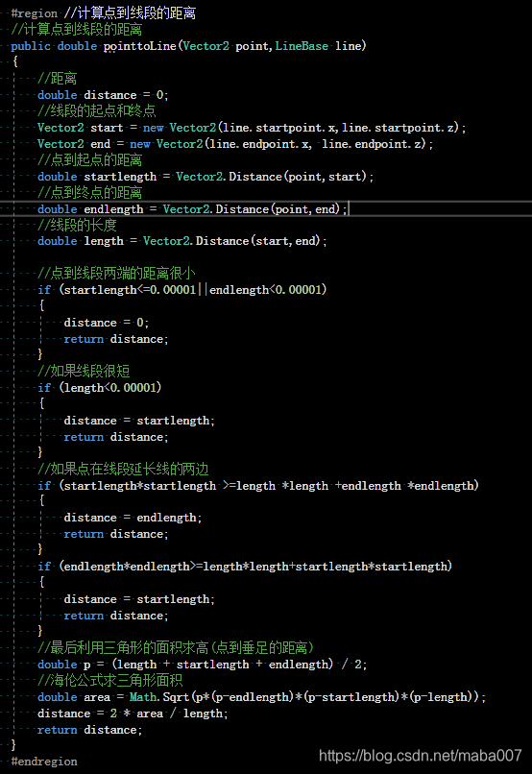Click the comment '//线段的起点和终点'
The image size is (532, 774).
97,110
